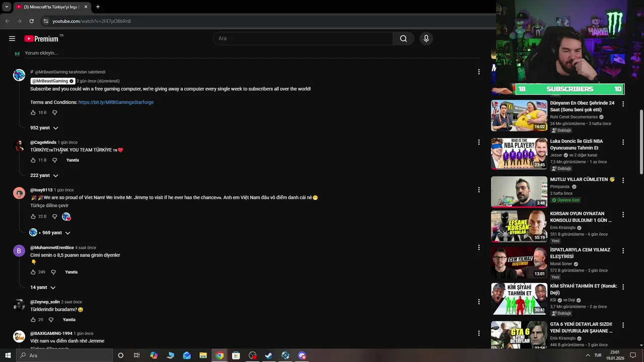Open the @CageMinds avatar

(x=19, y=146)
